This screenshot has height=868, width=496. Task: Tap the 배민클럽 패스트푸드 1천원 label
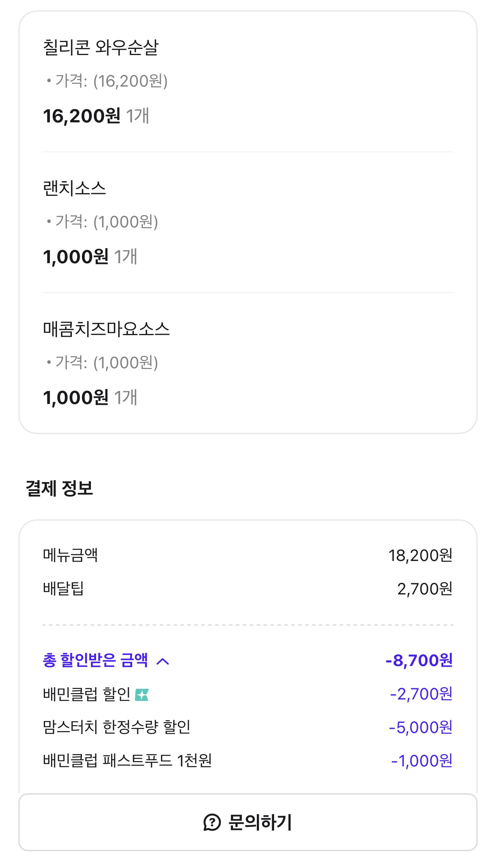[x=127, y=761]
